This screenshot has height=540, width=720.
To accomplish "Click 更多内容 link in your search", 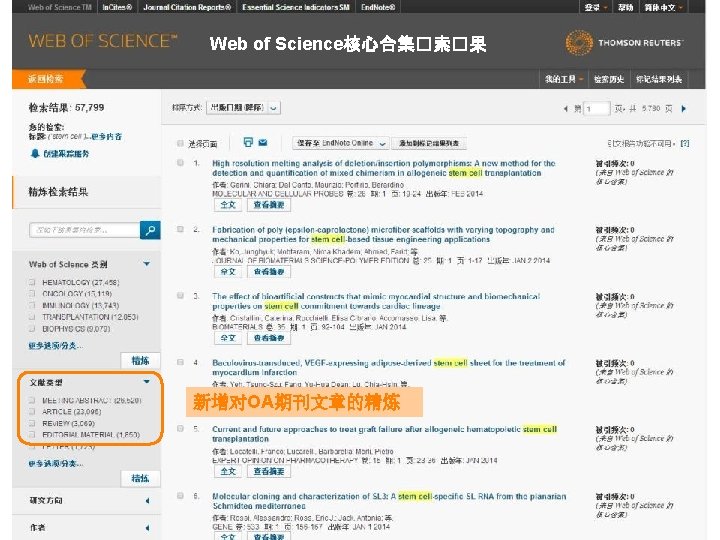I will coord(107,137).
